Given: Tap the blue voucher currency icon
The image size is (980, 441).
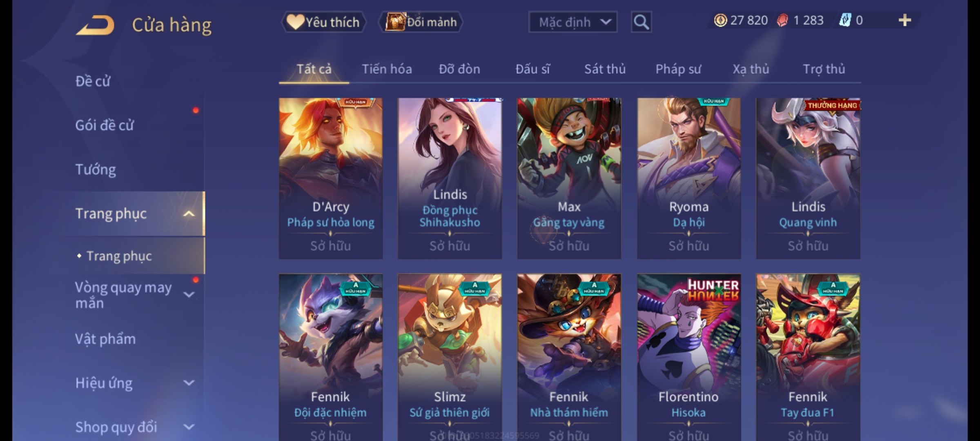Looking at the screenshot, I should coord(845,20).
